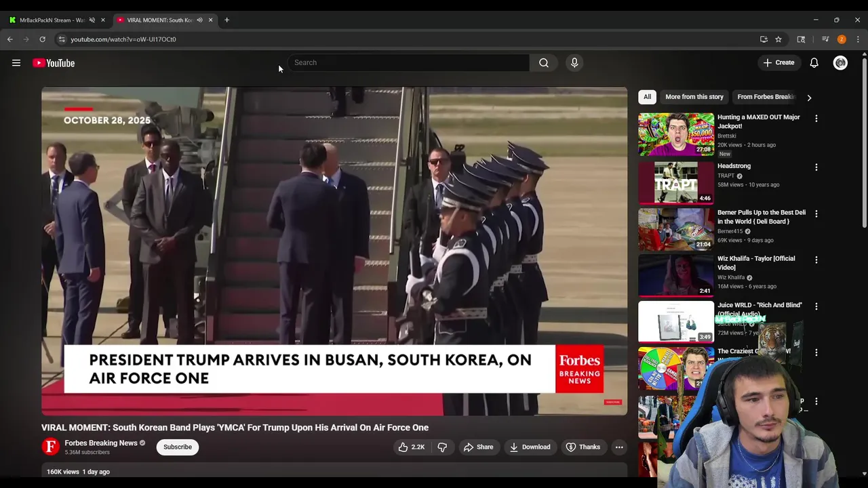Viewport: 868px width, 488px height.
Task: Open Forbes Breaking News channel name link
Action: (101, 443)
